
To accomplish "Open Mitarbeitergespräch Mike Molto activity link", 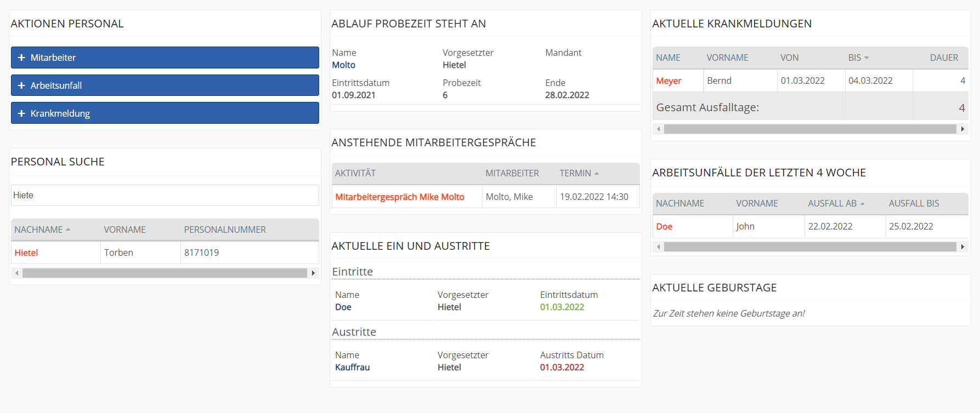I will 400,197.
